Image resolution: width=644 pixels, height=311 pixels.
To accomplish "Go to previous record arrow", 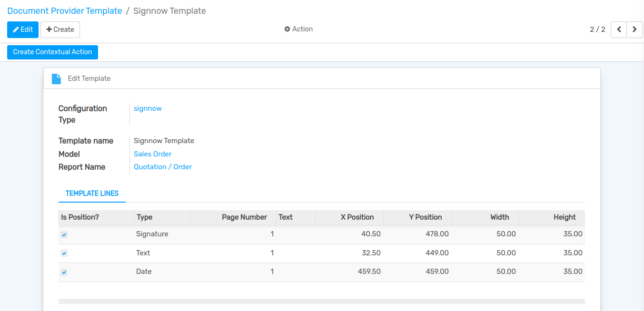I will pyautogui.click(x=618, y=29).
